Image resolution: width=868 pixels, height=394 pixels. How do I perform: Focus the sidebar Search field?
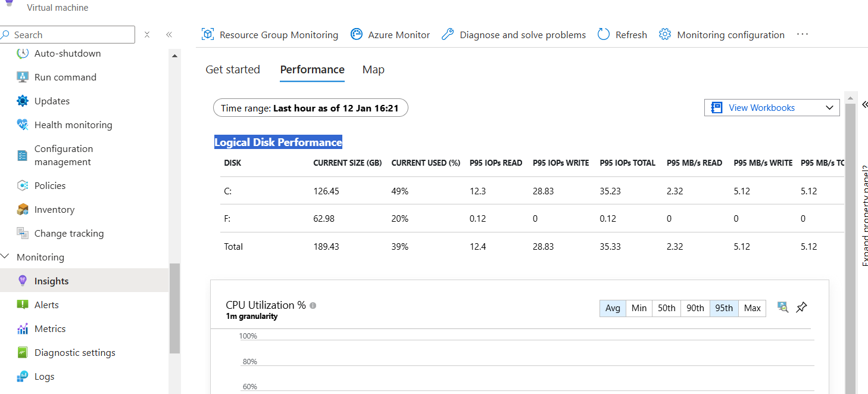tap(67, 35)
